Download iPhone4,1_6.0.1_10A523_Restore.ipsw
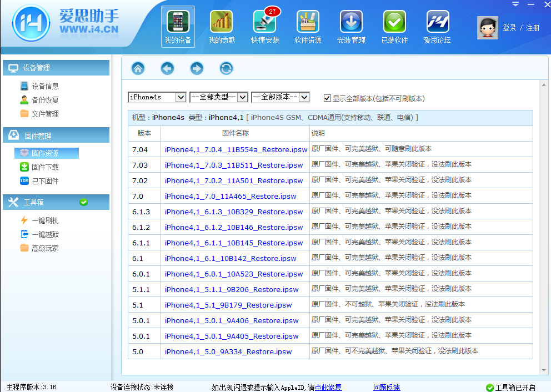This screenshot has height=392, width=551. tap(234, 274)
